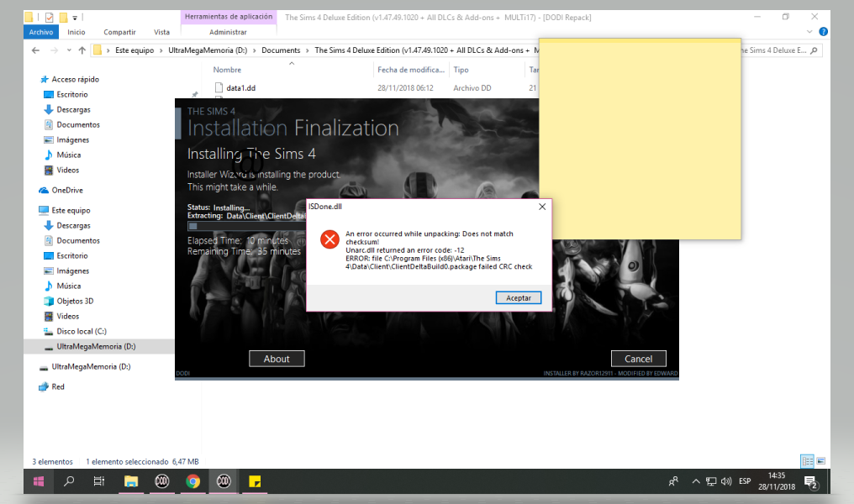Go up one folder with up arrow

coord(82,50)
